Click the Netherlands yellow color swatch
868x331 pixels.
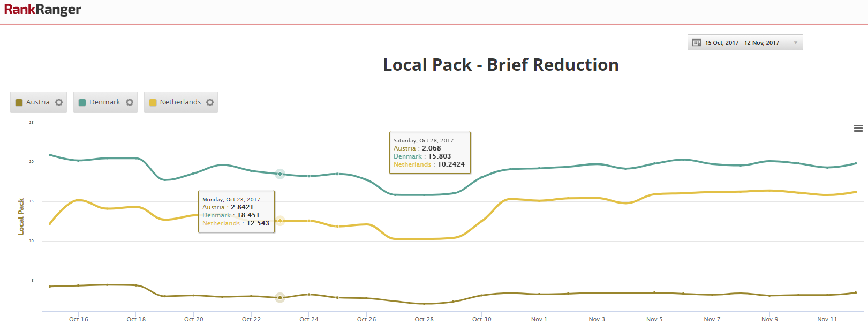click(x=153, y=102)
